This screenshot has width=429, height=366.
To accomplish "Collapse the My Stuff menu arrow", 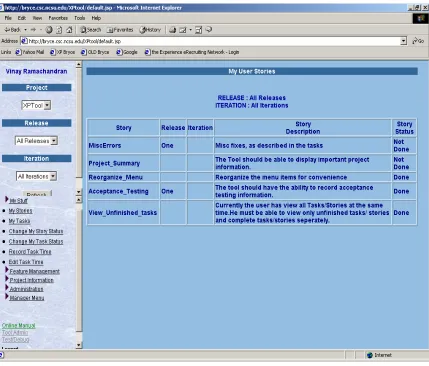I will pos(7,199).
